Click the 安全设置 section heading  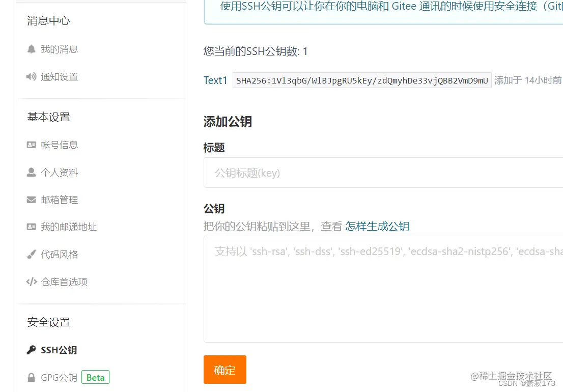point(48,322)
